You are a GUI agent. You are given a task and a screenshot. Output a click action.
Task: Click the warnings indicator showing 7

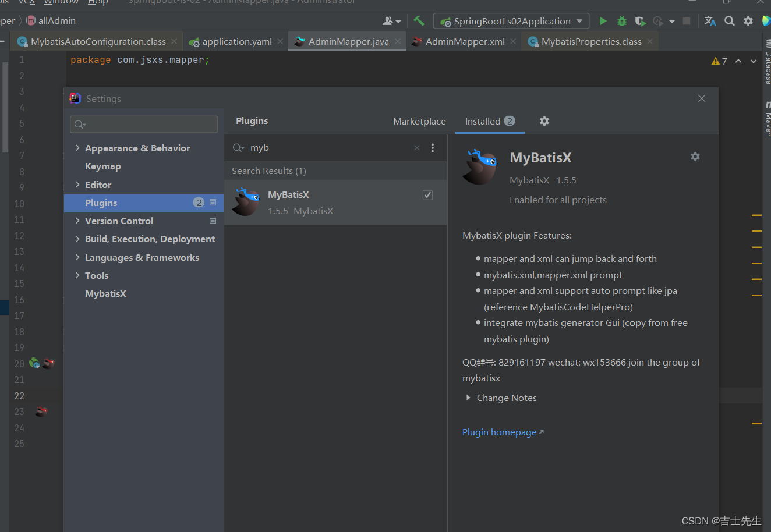pyautogui.click(x=719, y=61)
